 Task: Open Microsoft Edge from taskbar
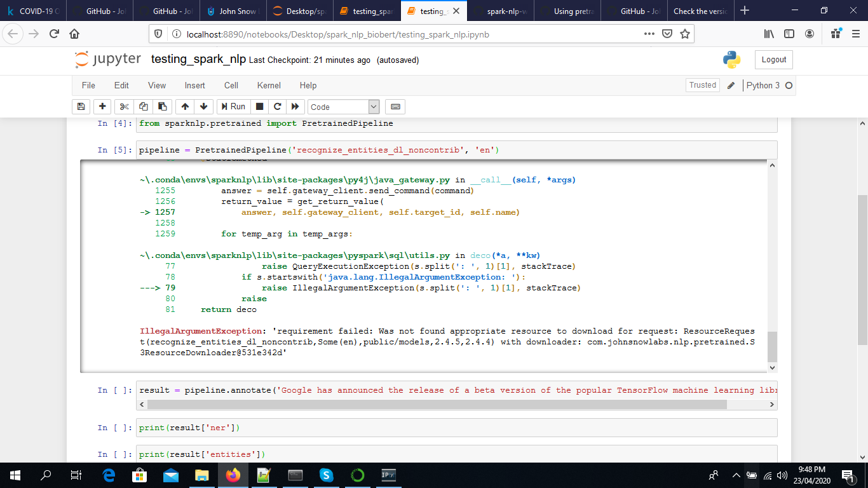(x=109, y=475)
